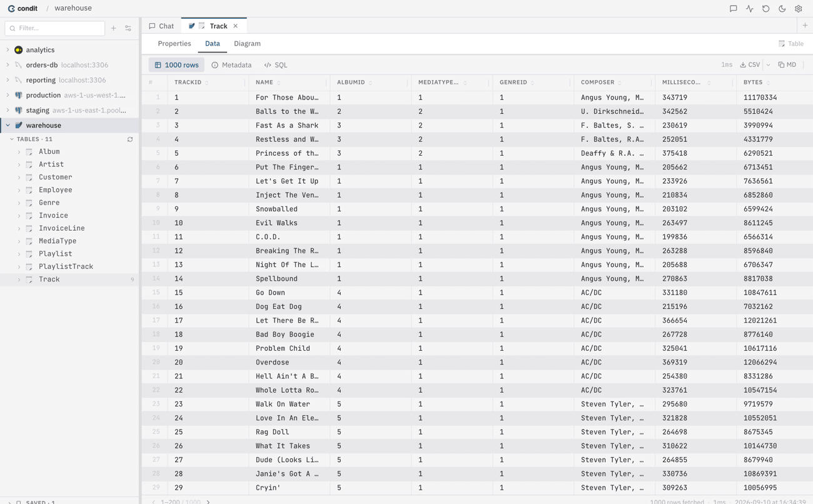Click the sort icon on the NAME column
Screen dimensions: 813x504
(279, 83)
